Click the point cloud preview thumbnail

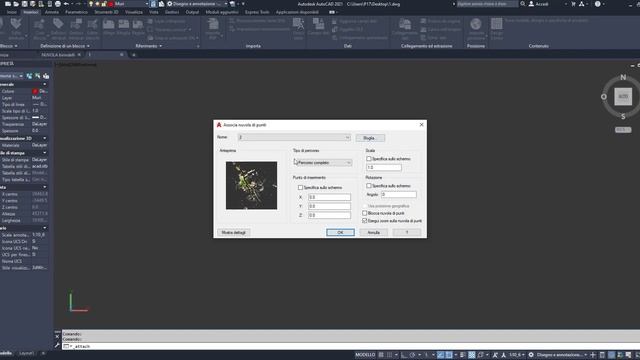click(x=251, y=185)
